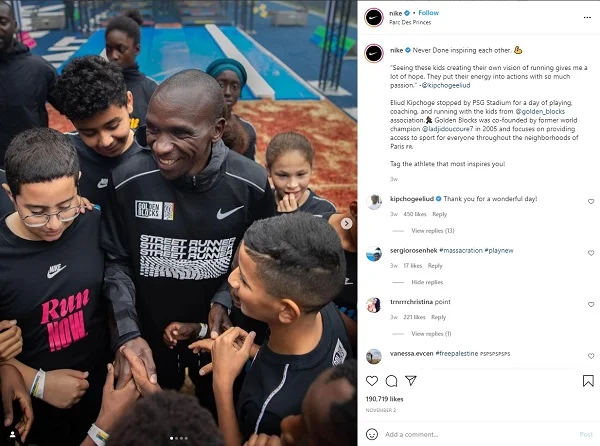Show tagged people icon on photo
The width and height of the screenshot is (600, 446).
tap(12, 434)
